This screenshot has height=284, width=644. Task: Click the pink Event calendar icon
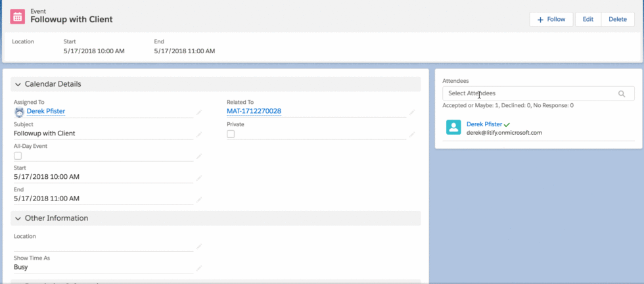(17, 17)
